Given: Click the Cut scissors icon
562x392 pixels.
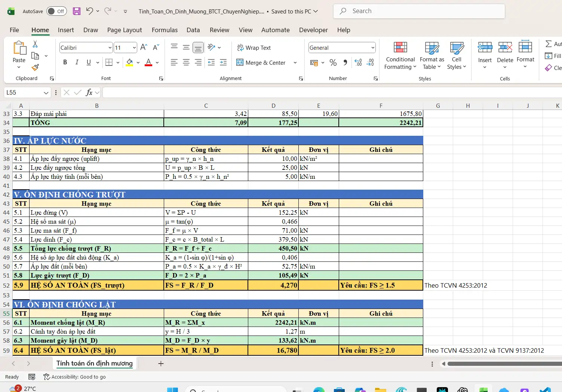Looking at the screenshot, I should (35, 44).
